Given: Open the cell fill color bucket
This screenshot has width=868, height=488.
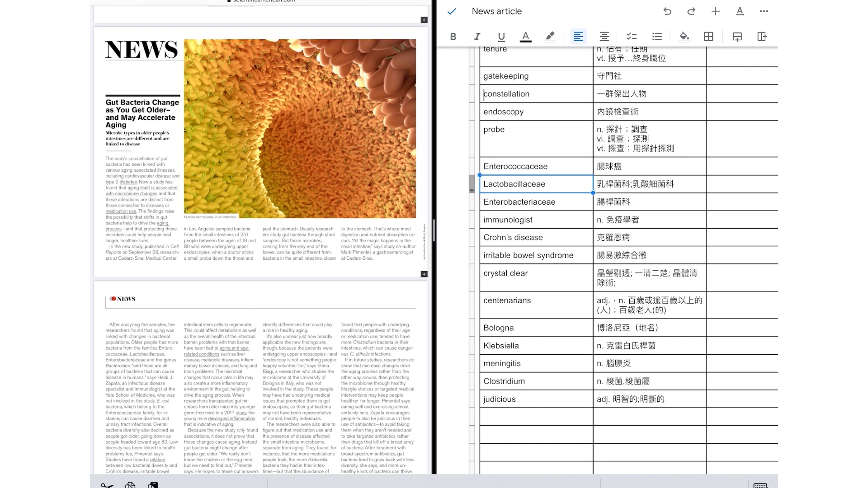Looking at the screenshot, I should [x=684, y=37].
